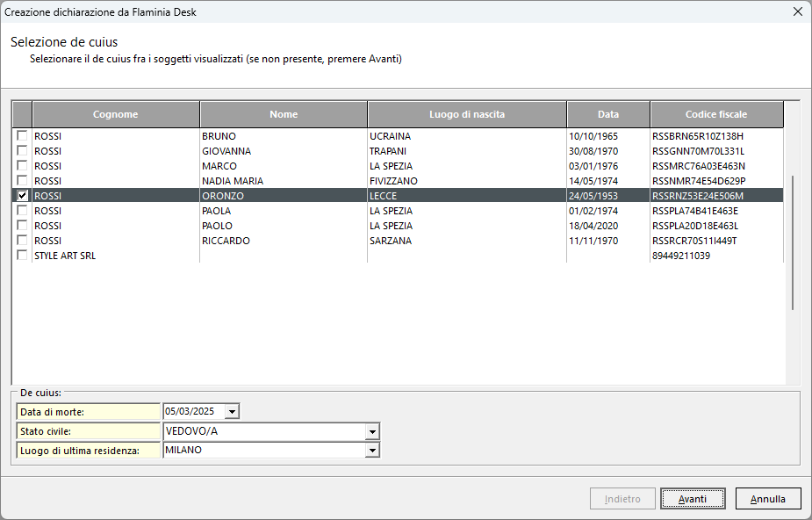Image resolution: width=812 pixels, height=520 pixels.
Task: Sort by Luogo di nascita header
Action: 466,114
